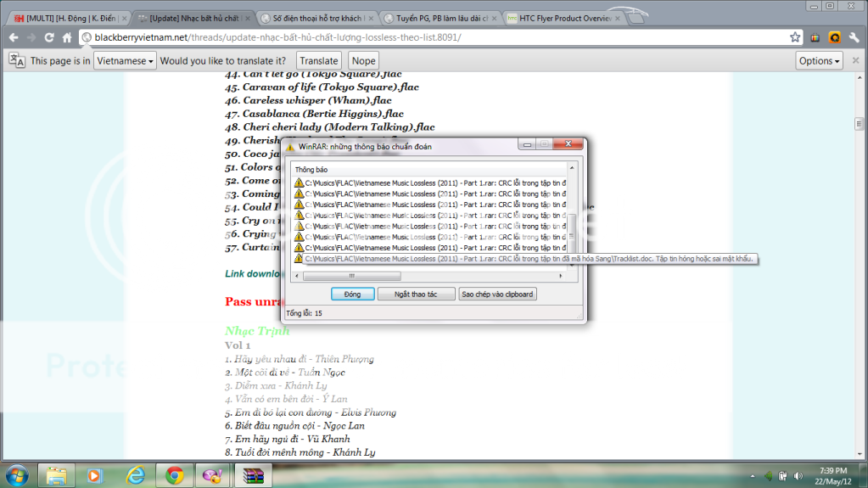
Task: Click Sao chép vào clipboard button
Action: [x=497, y=294]
